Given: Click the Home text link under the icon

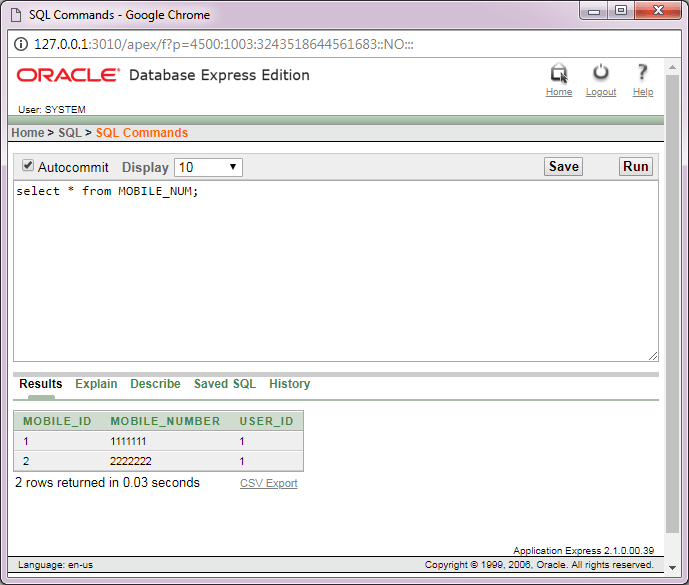Looking at the screenshot, I should pyautogui.click(x=559, y=92).
